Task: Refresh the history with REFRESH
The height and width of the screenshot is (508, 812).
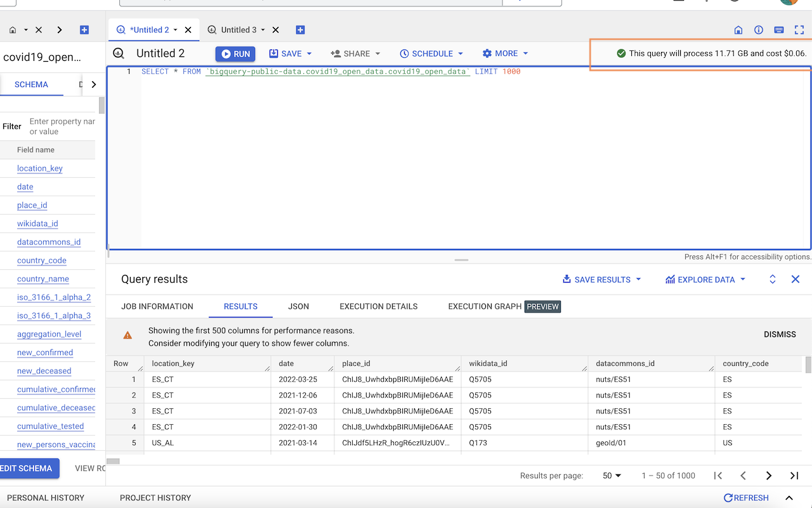Action: pyautogui.click(x=747, y=498)
